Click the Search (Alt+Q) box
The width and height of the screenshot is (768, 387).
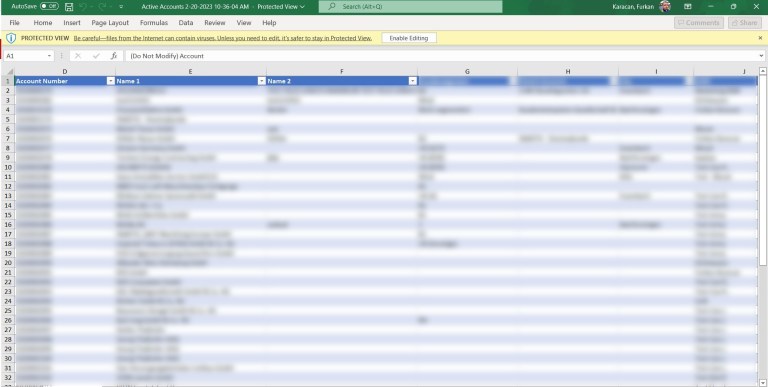pyautogui.click(x=410, y=7)
